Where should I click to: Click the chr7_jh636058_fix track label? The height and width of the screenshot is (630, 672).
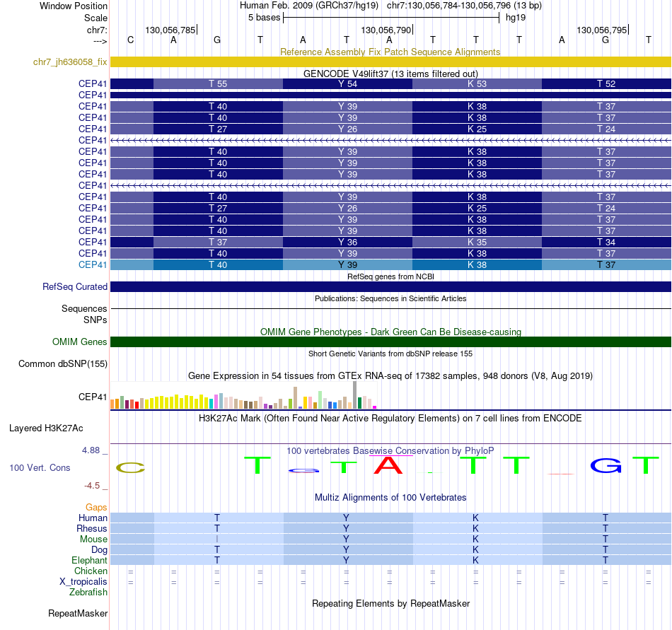(x=70, y=62)
